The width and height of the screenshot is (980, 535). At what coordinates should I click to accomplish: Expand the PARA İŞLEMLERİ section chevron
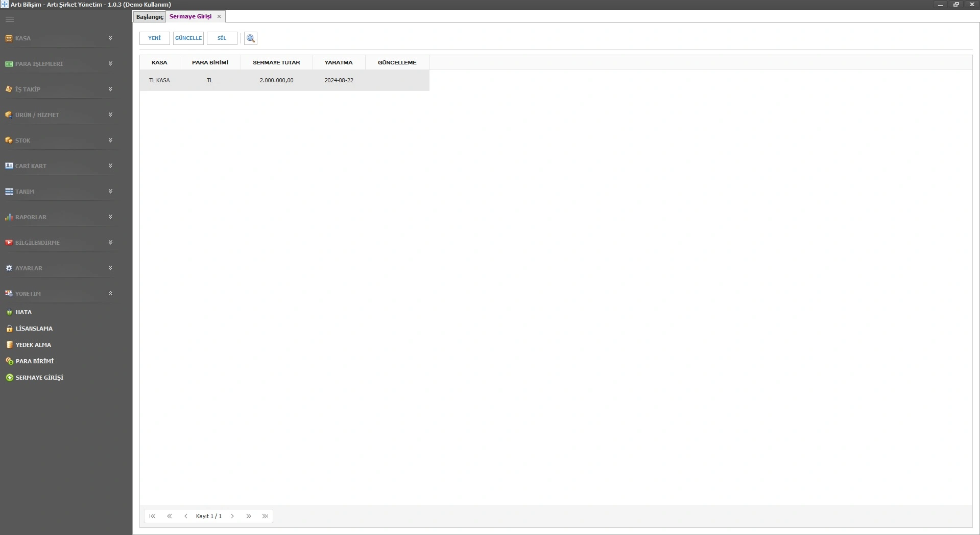click(110, 64)
